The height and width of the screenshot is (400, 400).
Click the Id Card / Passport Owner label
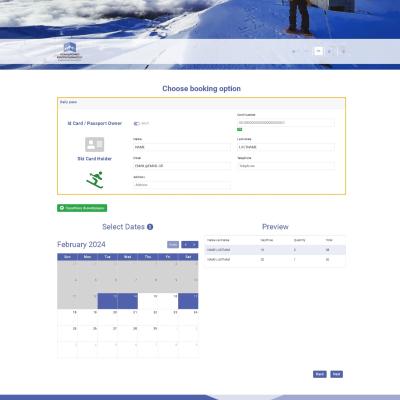tap(95, 123)
